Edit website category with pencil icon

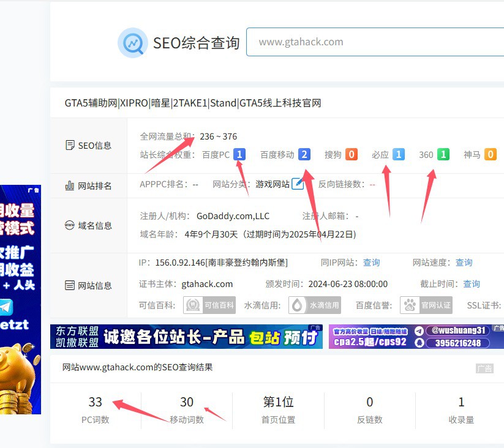[298, 184]
